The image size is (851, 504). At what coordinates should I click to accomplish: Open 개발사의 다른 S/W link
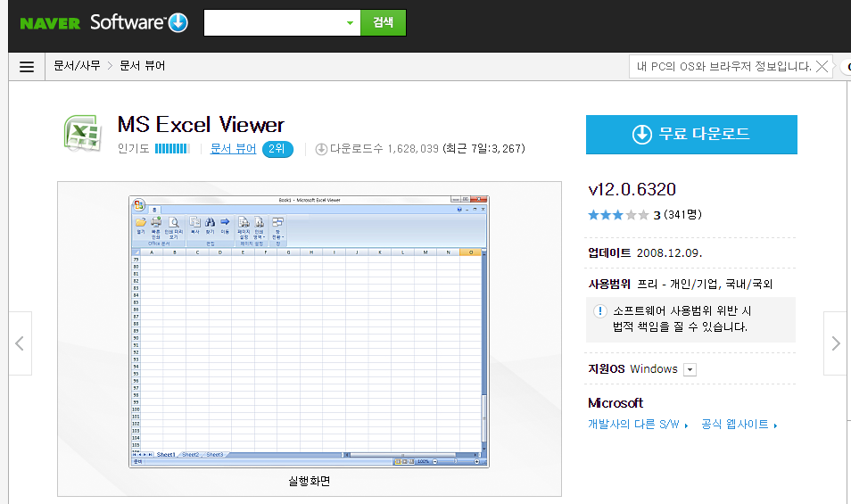638,425
